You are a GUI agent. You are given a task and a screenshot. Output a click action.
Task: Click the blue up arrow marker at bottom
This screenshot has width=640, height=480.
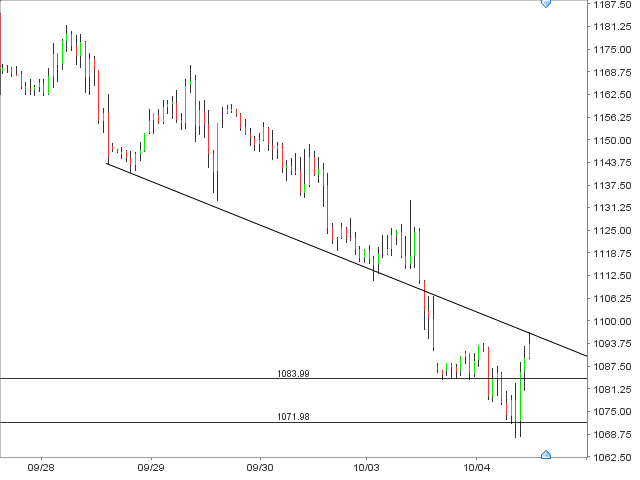[x=546, y=455]
